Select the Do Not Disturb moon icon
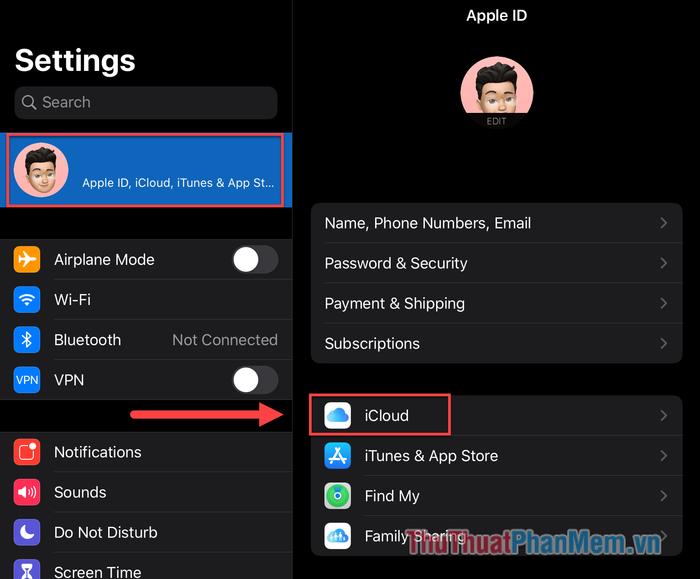Image resolution: width=700 pixels, height=579 pixels. tap(27, 532)
